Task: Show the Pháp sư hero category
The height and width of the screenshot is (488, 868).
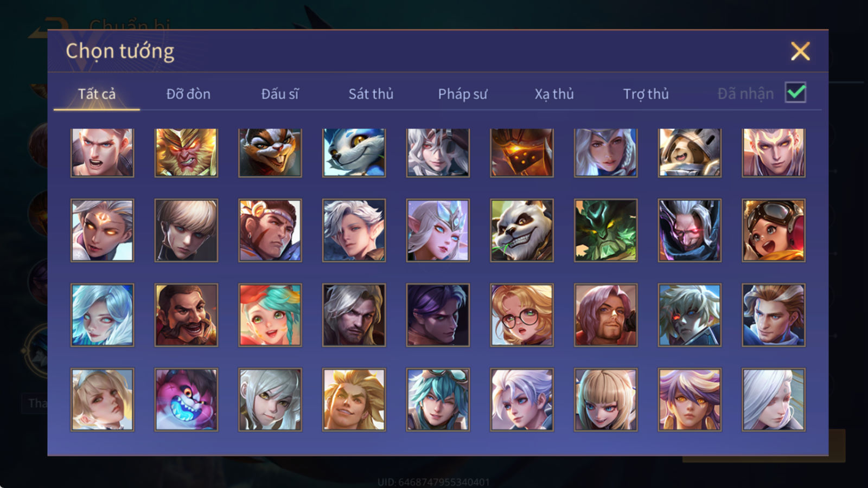Action: (x=462, y=94)
